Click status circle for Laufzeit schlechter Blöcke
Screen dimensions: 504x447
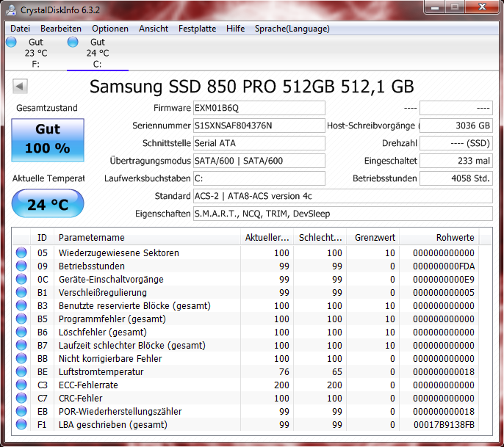pyautogui.click(x=21, y=345)
